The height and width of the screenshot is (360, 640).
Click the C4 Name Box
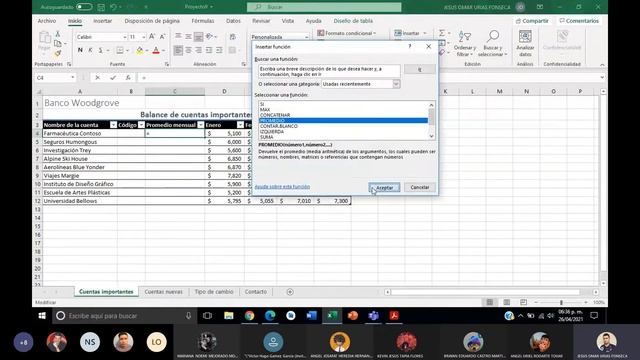click(56, 78)
